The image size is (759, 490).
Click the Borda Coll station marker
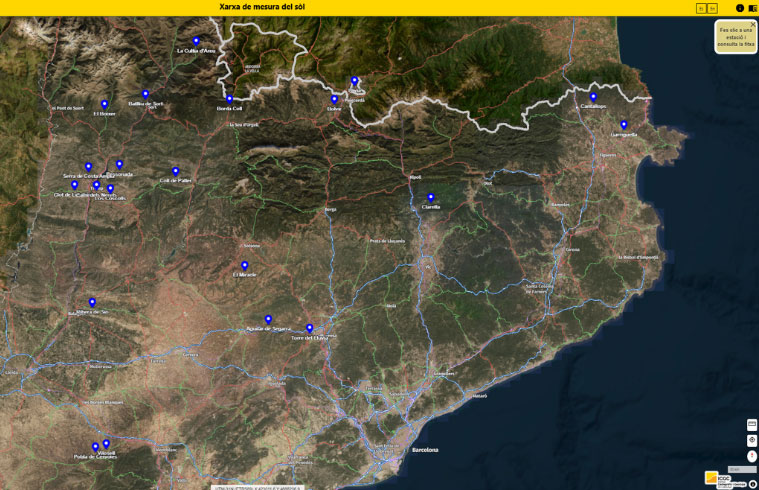pyautogui.click(x=229, y=99)
